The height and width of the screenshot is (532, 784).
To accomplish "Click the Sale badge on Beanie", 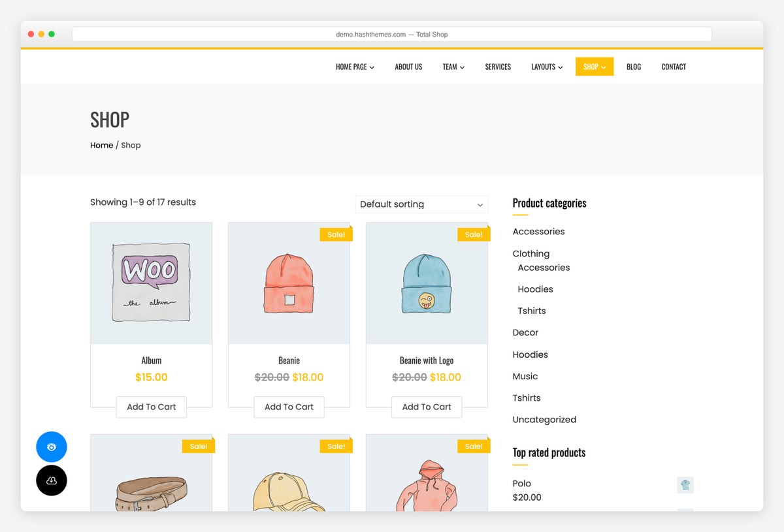I will [x=336, y=234].
